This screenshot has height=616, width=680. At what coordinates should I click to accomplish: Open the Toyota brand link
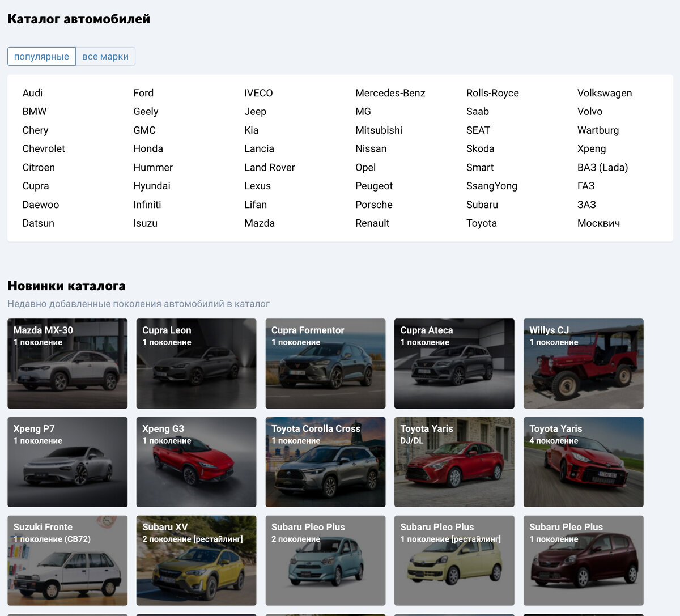point(482,223)
